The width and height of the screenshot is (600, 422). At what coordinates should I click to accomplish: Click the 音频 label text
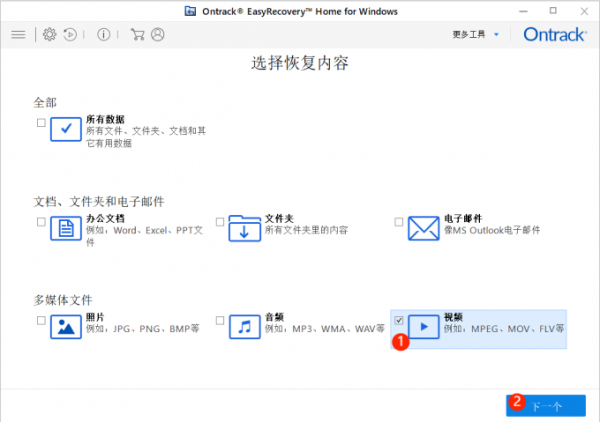274,317
